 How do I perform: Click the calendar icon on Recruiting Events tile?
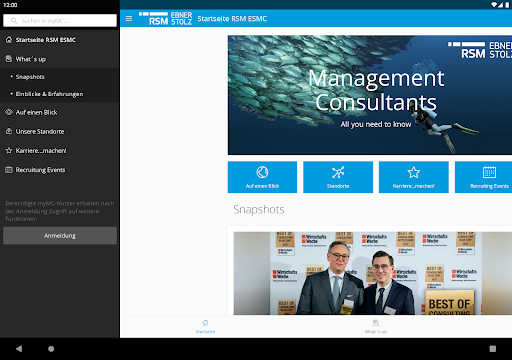pyautogui.click(x=489, y=172)
